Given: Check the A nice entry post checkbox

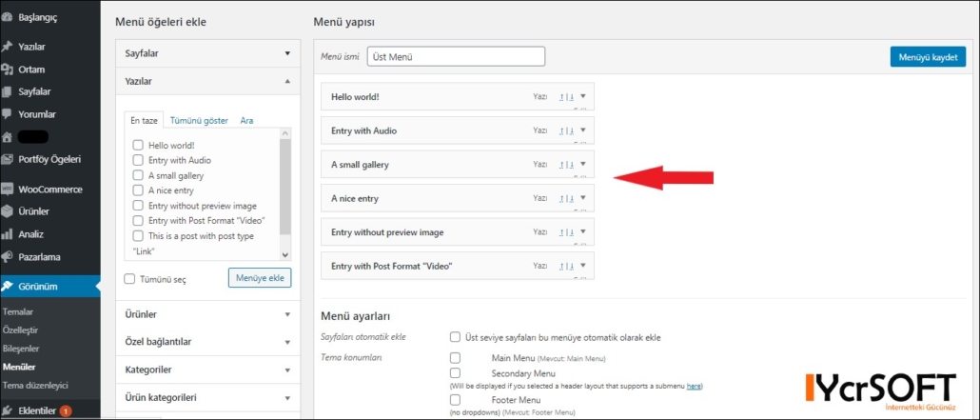Looking at the screenshot, I should pos(138,190).
